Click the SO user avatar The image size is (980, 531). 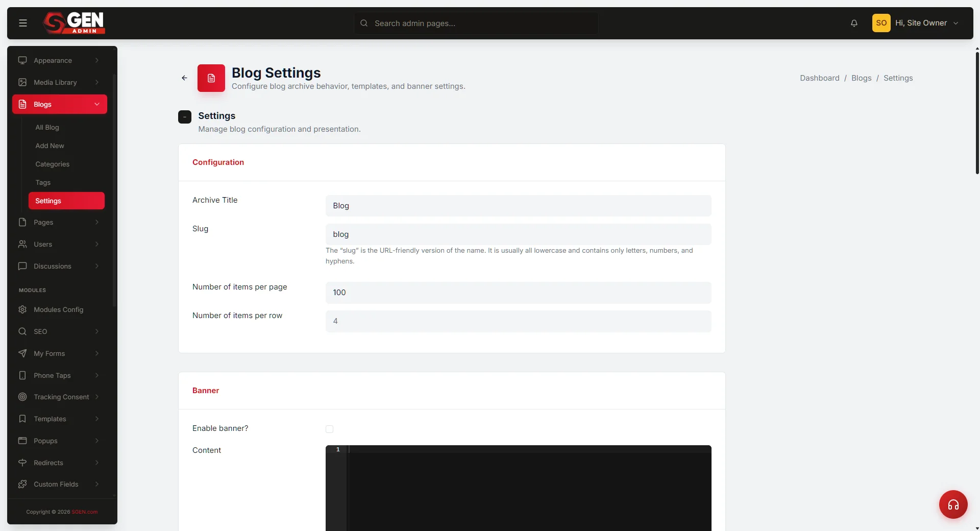(881, 23)
